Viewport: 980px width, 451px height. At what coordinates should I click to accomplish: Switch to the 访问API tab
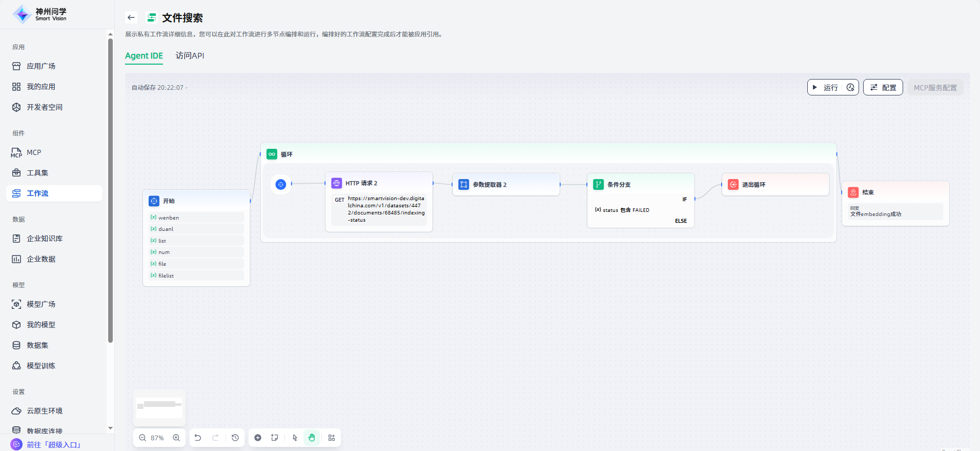point(190,55)
